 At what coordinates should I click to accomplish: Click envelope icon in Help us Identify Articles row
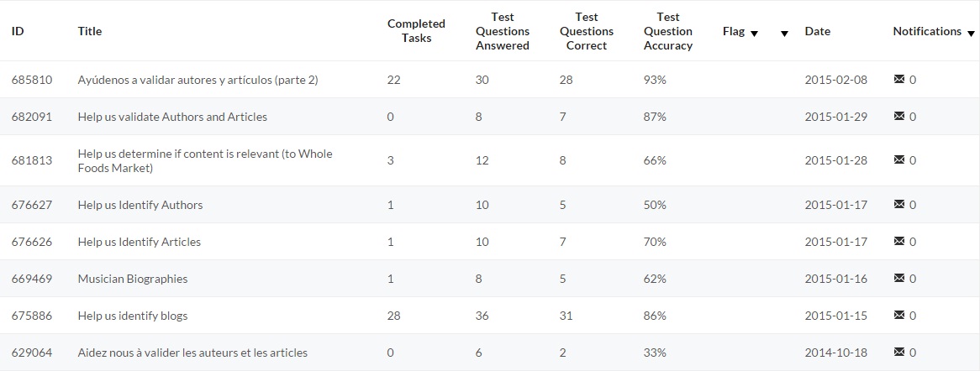[x=899, y=242]
